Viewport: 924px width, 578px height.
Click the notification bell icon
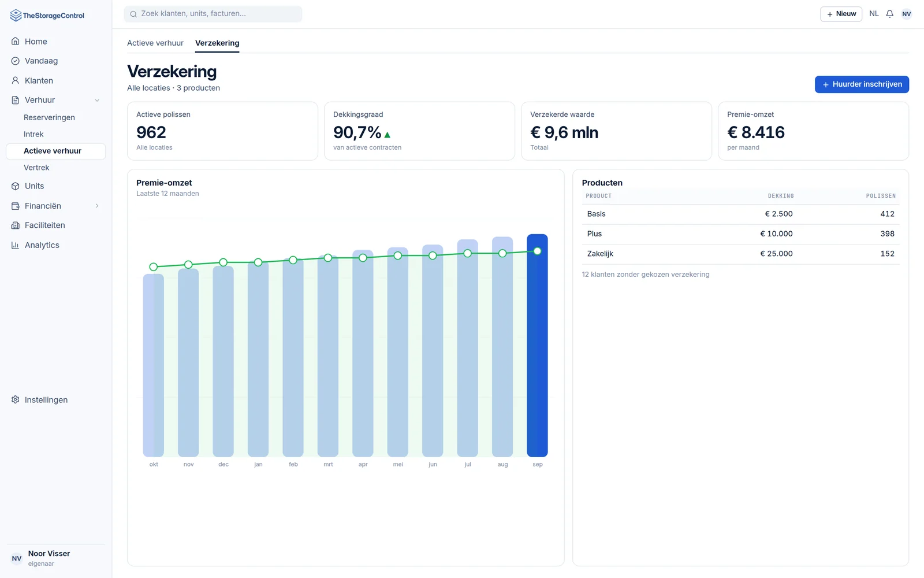tap(890, 14)
